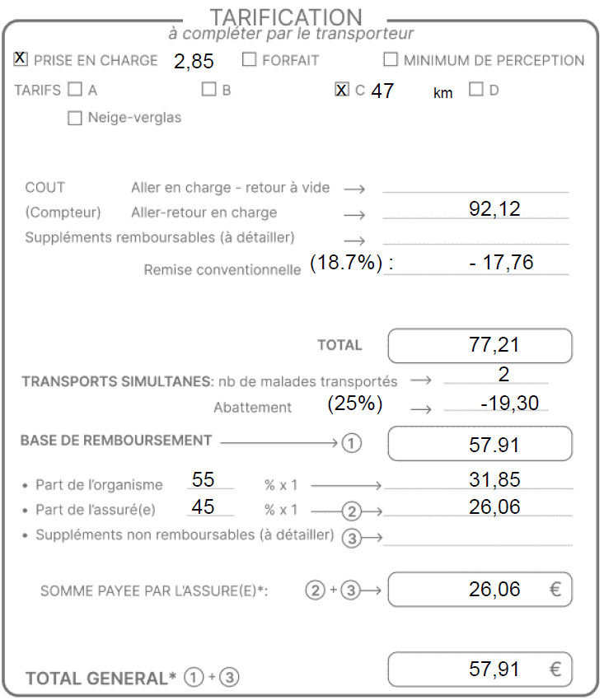Select the BASE DE REMBOURSEMENT box

coord(480,445)
